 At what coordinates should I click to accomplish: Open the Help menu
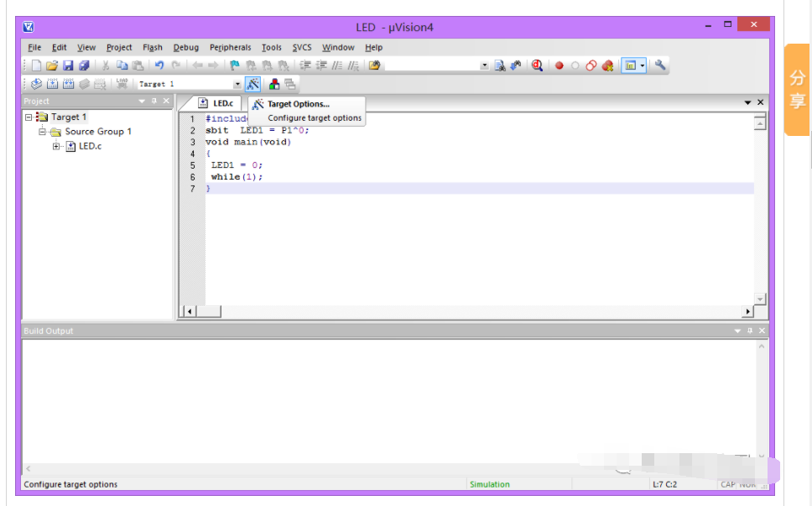coord(373,48)
